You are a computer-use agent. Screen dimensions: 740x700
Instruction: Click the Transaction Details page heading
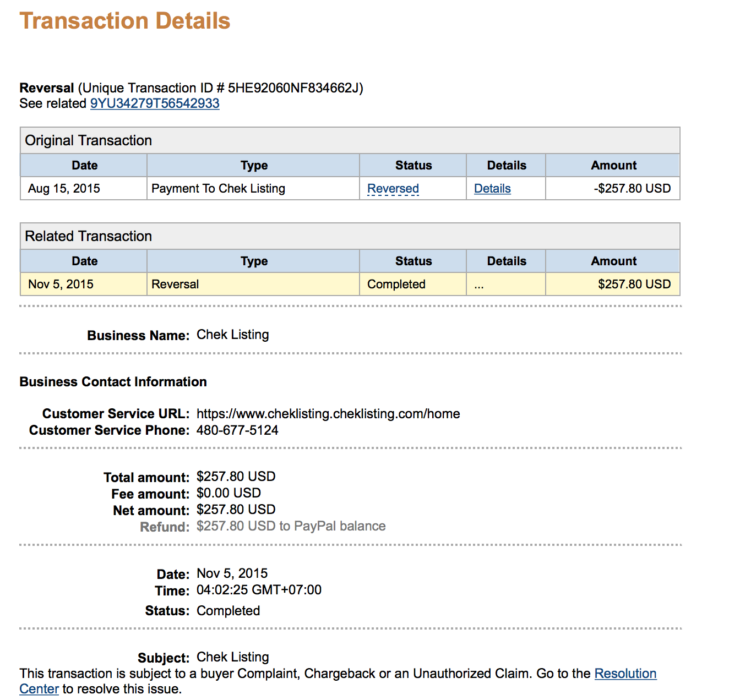125,21
